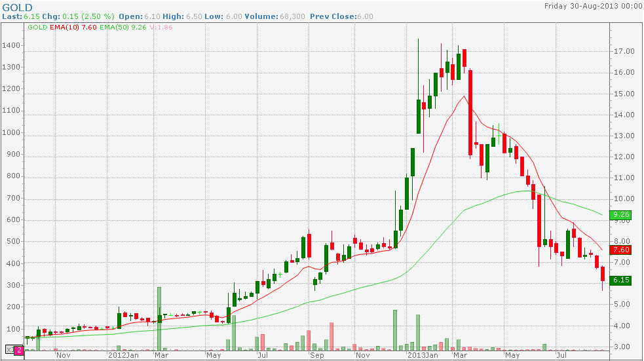Click the 'Volume: 68,300' header value
Image resolution: width=644 pixels, height=361 pixels.
(x=275, y=16)
